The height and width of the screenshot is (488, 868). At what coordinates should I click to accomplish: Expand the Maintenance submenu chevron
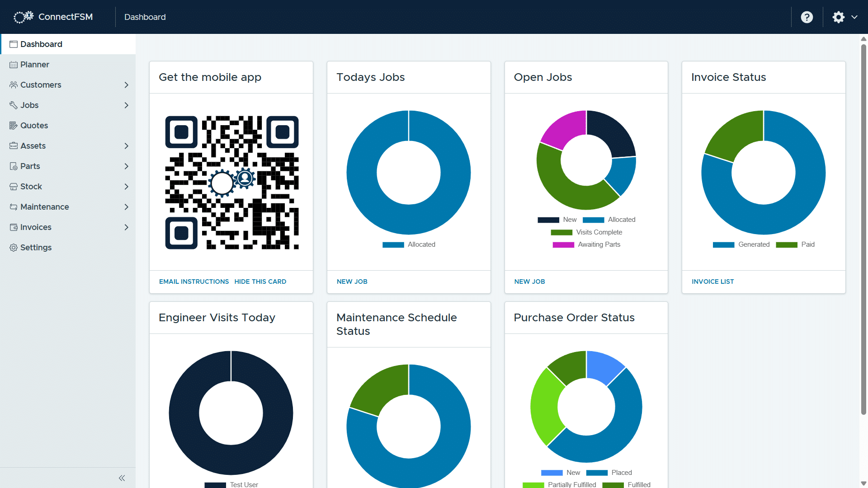pos(127,207)
